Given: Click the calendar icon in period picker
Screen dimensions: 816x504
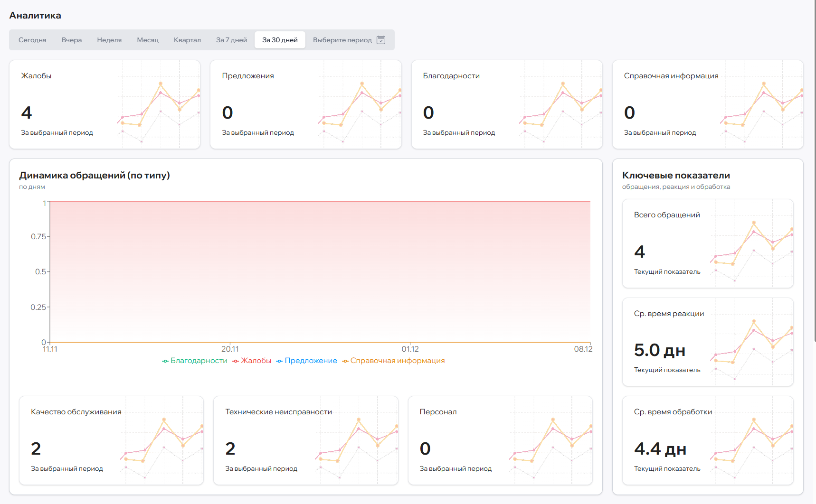Looking at the screenshot, I should tap(381, 40).
